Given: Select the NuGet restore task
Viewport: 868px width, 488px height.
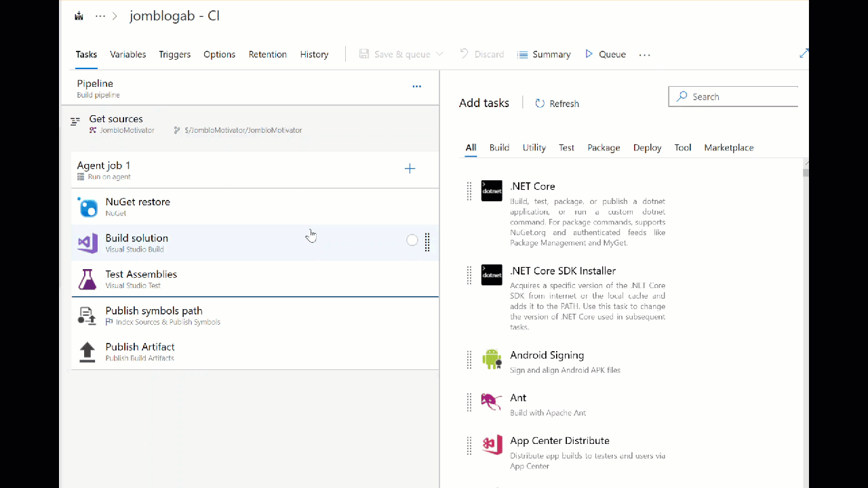Looking at the screenshot, I should click(255, 207).
